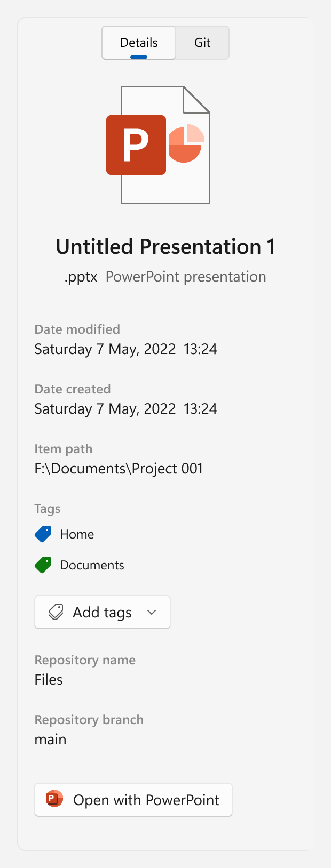This screenshot has width=331, height=868.
Task: Click the PowerPoint icon on the Open button
Action: click(53, 800)
